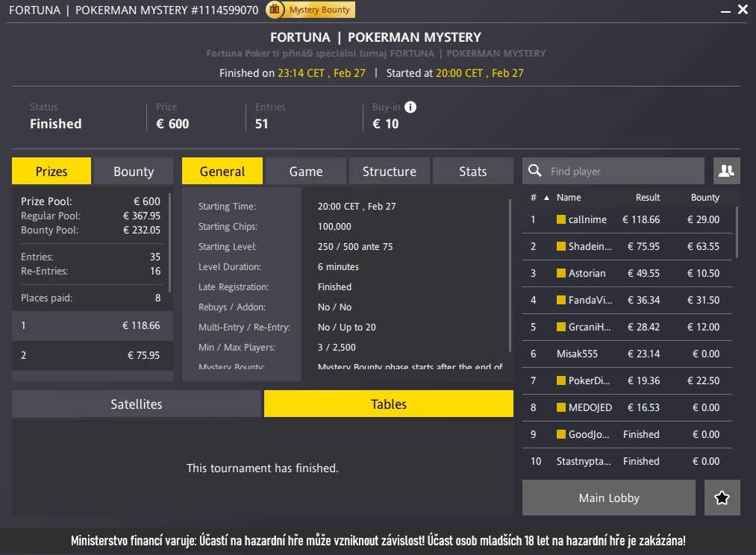Click the General info panel scrollbar

(510, 269)
